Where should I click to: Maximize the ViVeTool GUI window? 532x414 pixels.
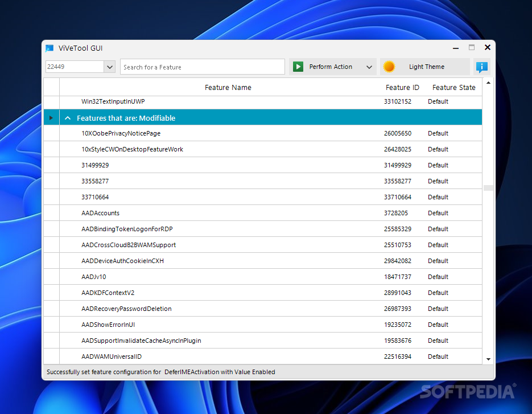click(x=472, y=47)
